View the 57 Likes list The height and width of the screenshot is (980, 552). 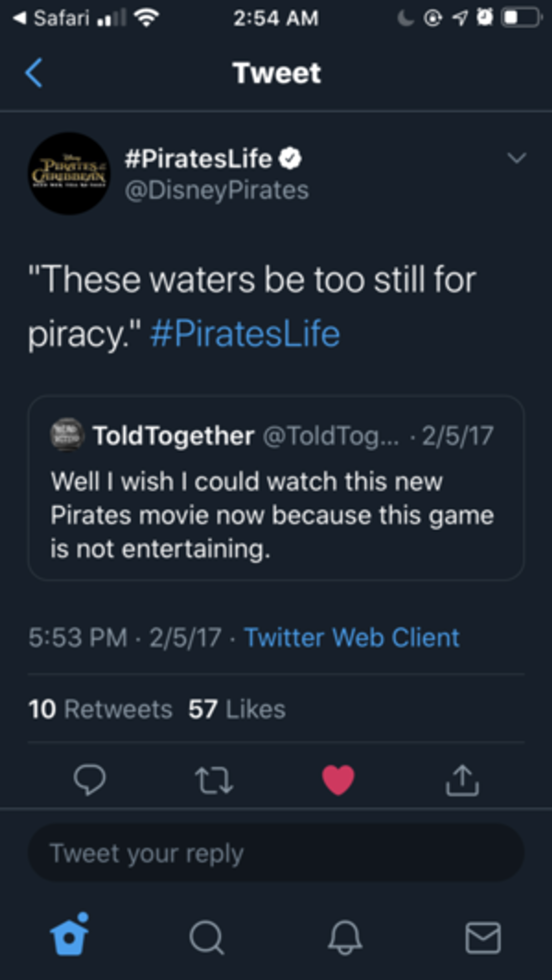(237, 709)
